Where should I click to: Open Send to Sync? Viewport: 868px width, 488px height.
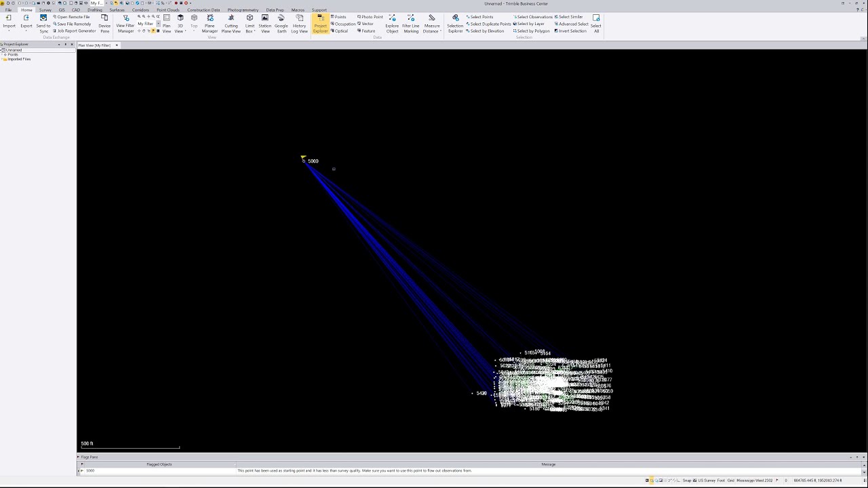pyautogui.click(x=43, y=23)
